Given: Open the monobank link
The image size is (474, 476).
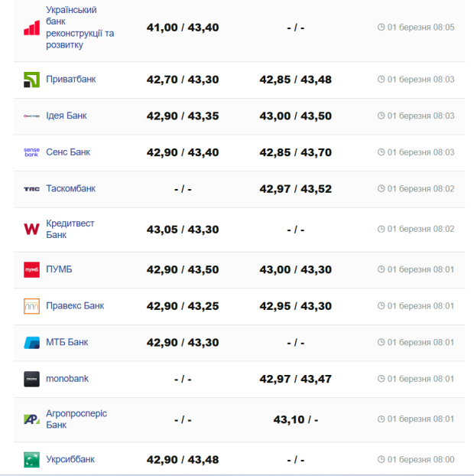Looking at the screenshot, I should pyautogui.click(x=67, y=378).
